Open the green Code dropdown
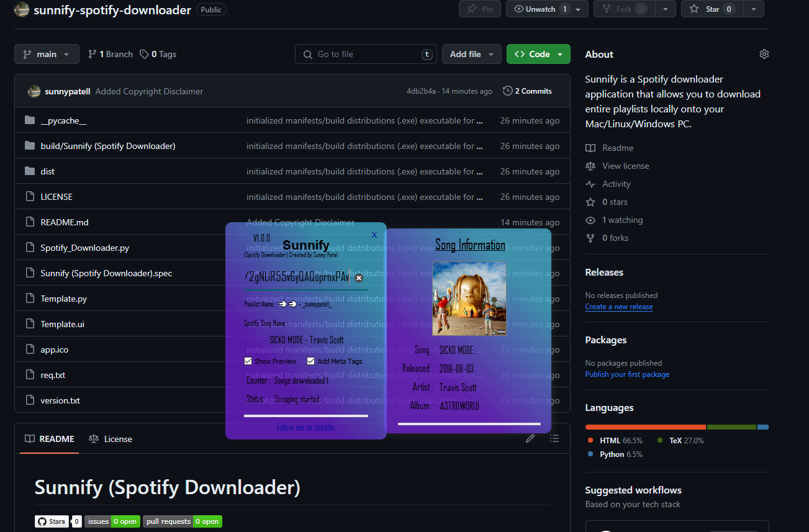Screen dimensions: 809x532 point(538,54)
